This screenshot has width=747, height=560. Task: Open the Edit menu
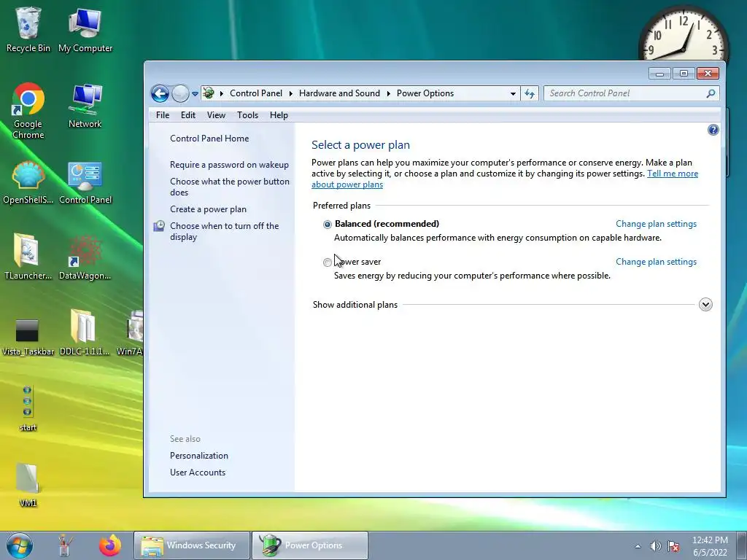187,115
